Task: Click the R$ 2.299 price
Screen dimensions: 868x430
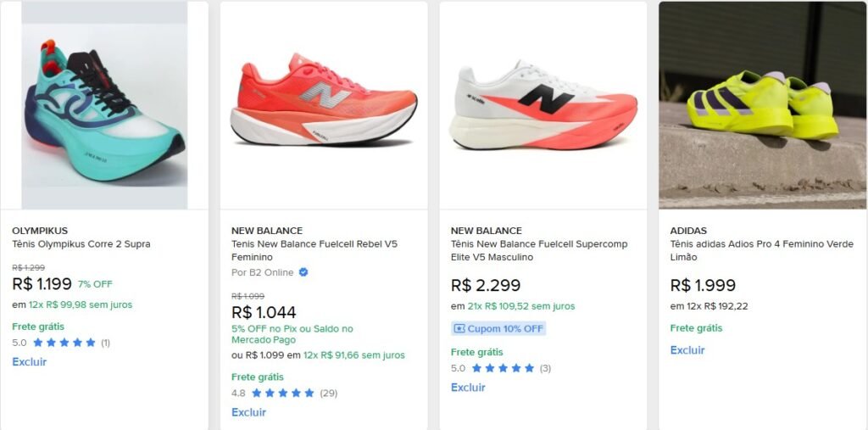Action: 486,286
